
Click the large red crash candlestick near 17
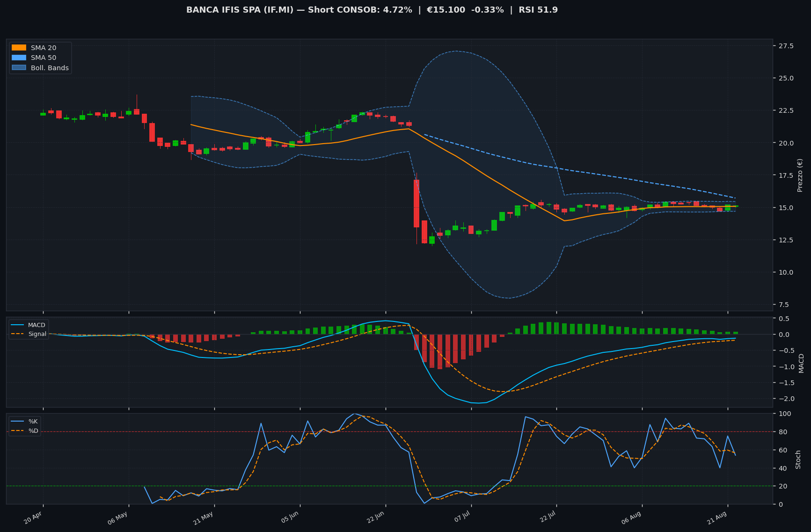(x=416, y=204)
